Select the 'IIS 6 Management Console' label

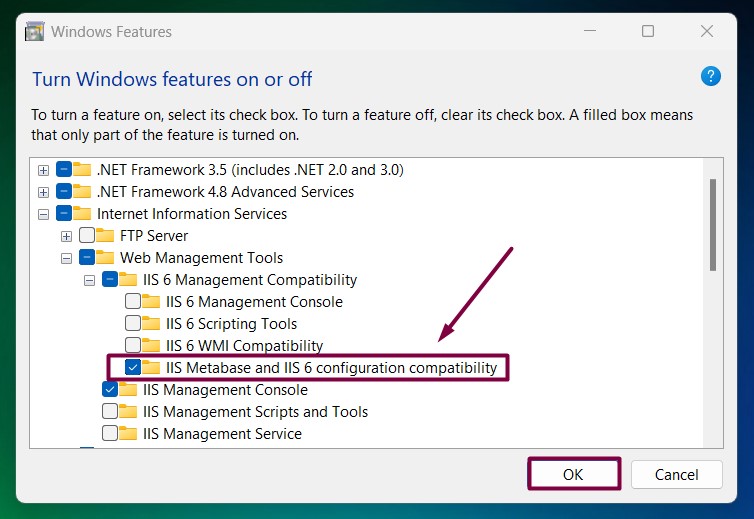click(254, 302)
